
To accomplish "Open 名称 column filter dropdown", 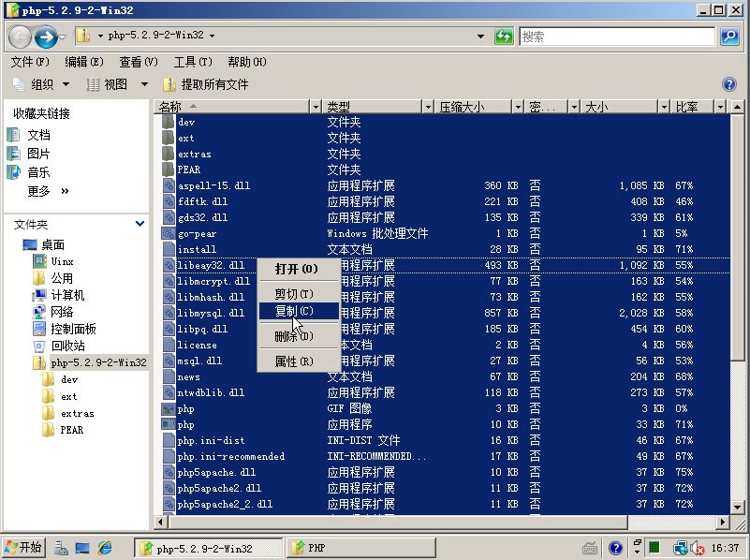I will coord(316,107).
